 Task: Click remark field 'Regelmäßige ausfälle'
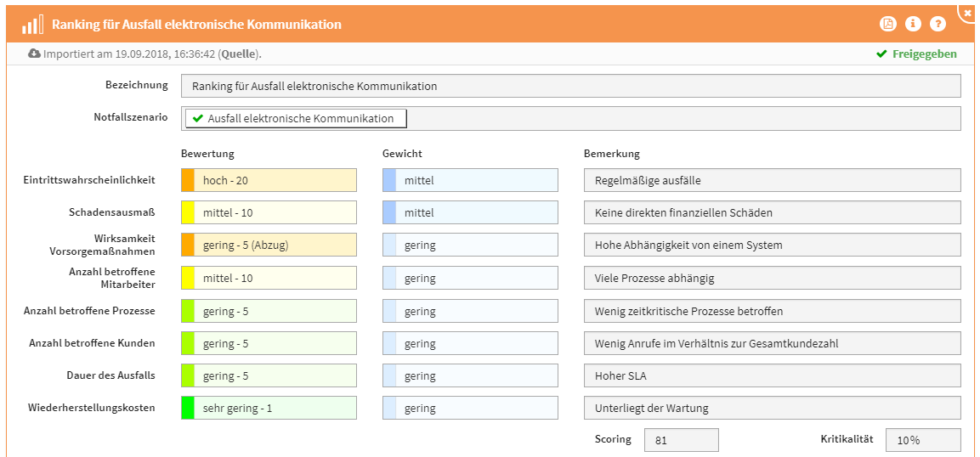point(772,180)
